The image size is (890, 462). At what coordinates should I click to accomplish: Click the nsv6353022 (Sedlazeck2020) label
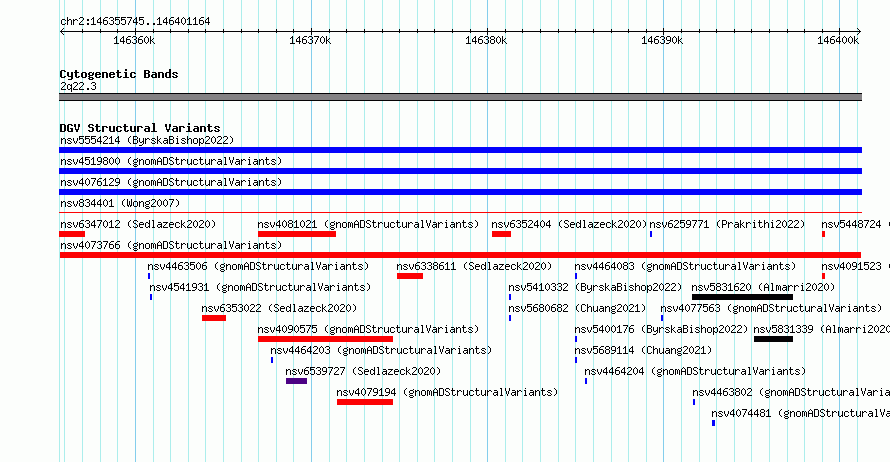click(x=279, y=308)
